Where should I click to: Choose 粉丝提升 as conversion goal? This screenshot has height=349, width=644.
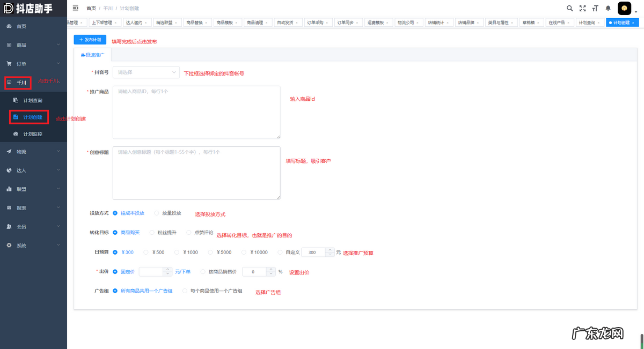(x=152, y=233)
